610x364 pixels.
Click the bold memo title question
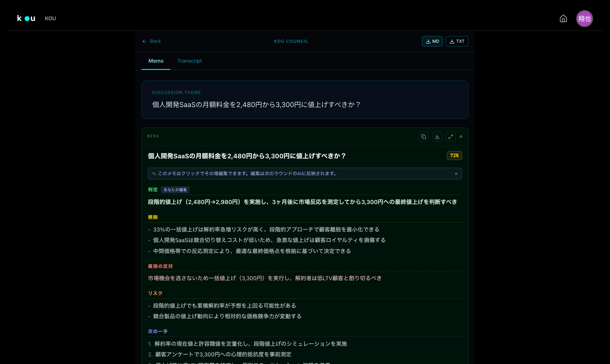247,156
